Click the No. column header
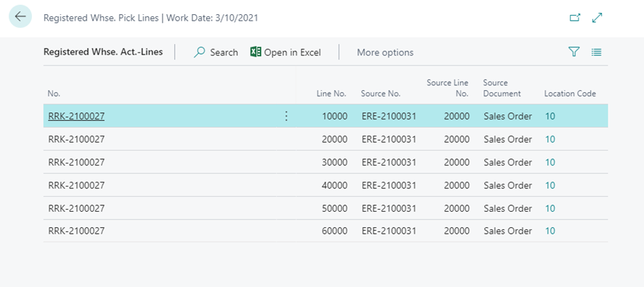Image resolution: width=644 pixels, height=287 pixels. (54, 94)
